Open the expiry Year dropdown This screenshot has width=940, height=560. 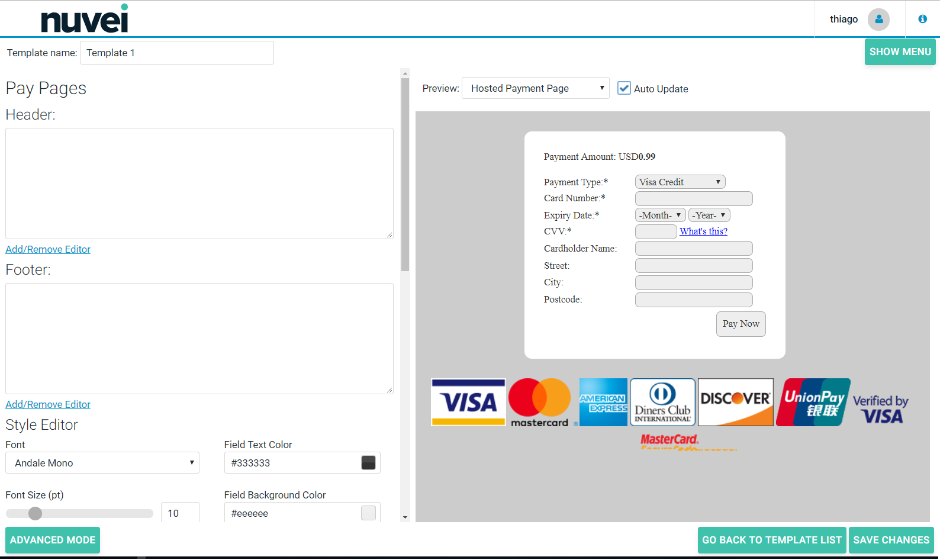tap(709, 215)
